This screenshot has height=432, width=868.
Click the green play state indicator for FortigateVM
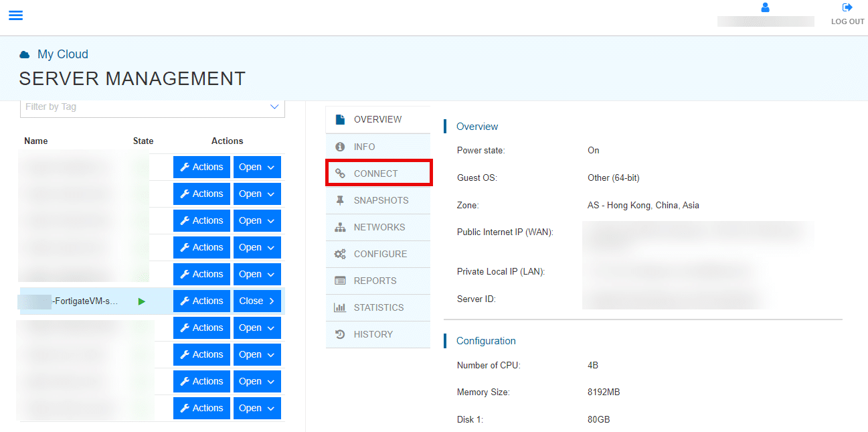tap(141, 301)
